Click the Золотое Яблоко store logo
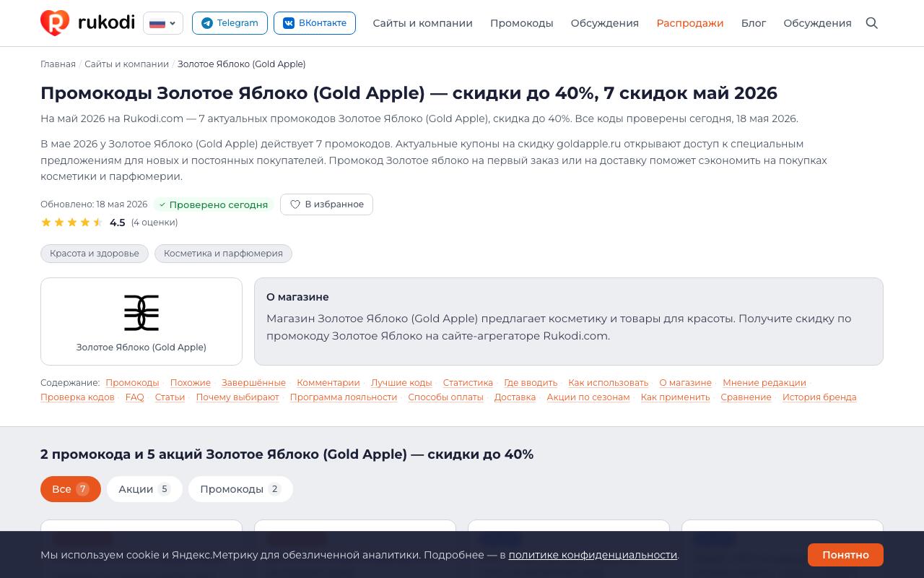 tap(141, 313)
